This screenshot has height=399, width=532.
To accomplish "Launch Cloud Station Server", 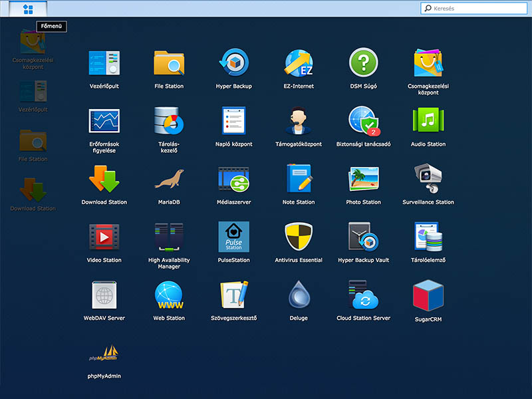I will click(363, 295).
